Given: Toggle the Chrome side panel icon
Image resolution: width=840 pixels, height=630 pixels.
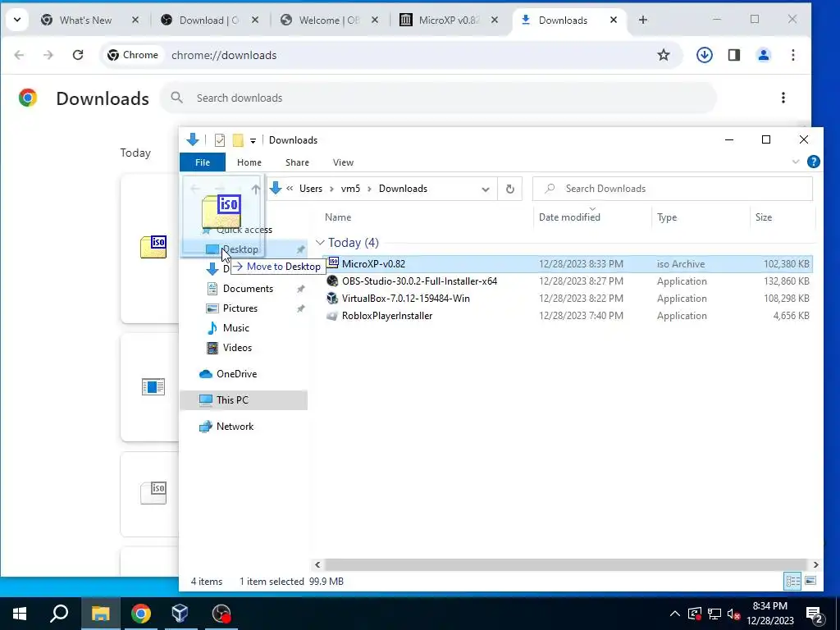Looking at the screenshot, I should 734,55.
